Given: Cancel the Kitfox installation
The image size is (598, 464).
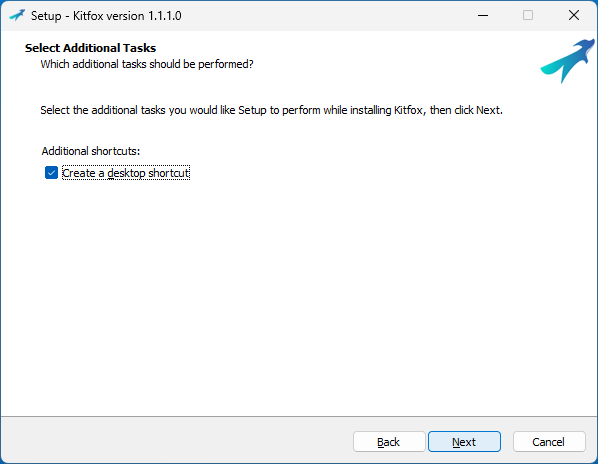Looking at the screenshot, I should [x=549, y=442].
